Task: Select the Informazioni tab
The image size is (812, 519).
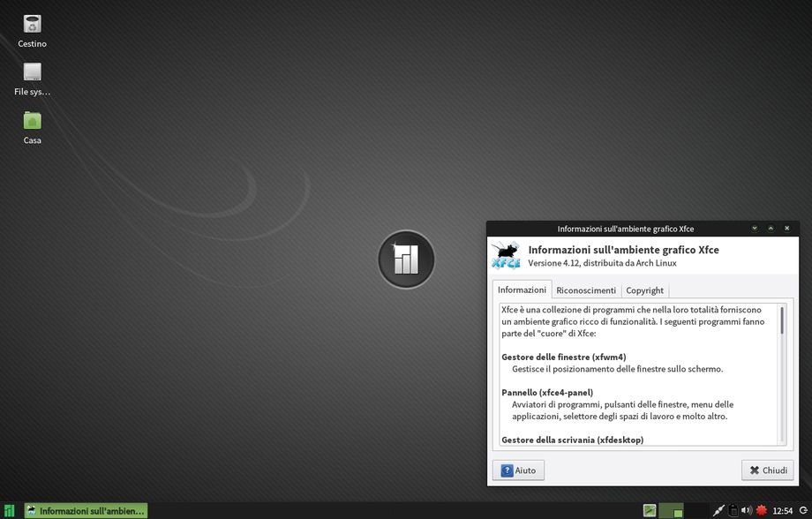Action: (522, 290)
